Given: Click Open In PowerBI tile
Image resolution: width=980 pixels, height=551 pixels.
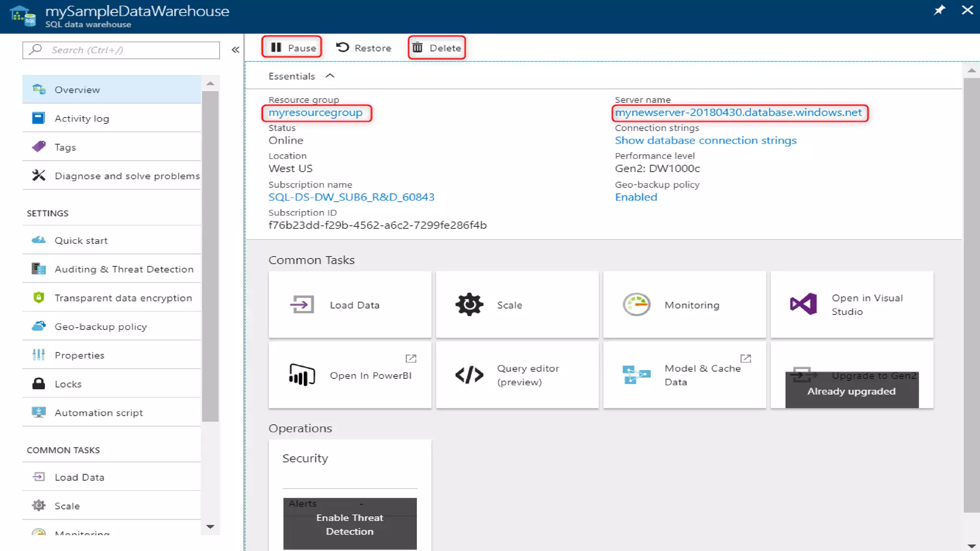Looking at the screenshot, I should click(x=350, y=375).
